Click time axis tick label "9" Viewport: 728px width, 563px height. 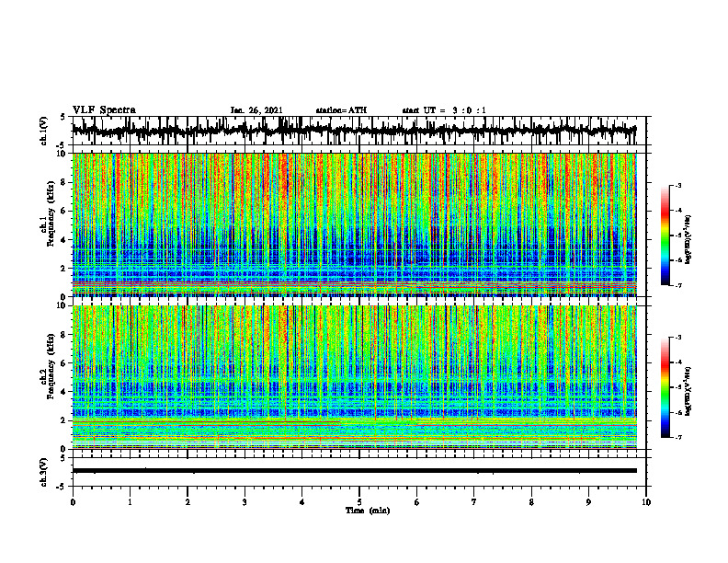(588, 502)
